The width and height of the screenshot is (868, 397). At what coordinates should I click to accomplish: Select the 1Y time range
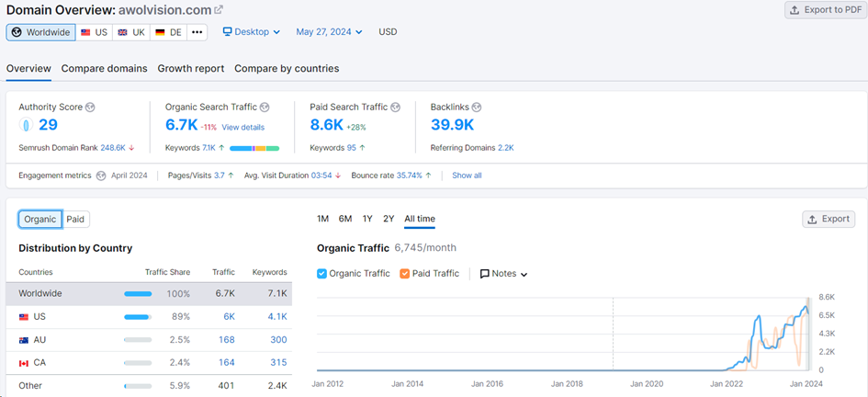tap(367, 220)
